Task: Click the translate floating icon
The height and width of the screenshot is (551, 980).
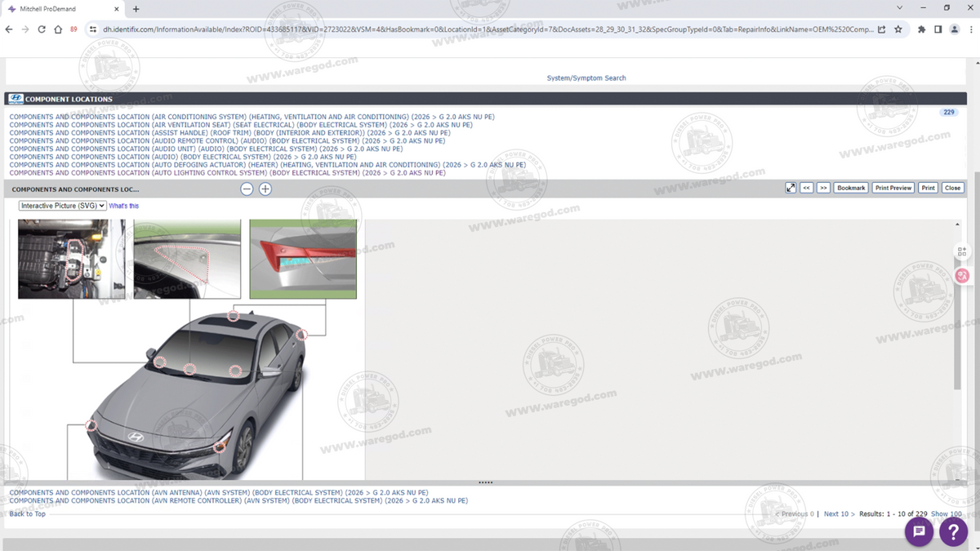Action: (962, 276)
